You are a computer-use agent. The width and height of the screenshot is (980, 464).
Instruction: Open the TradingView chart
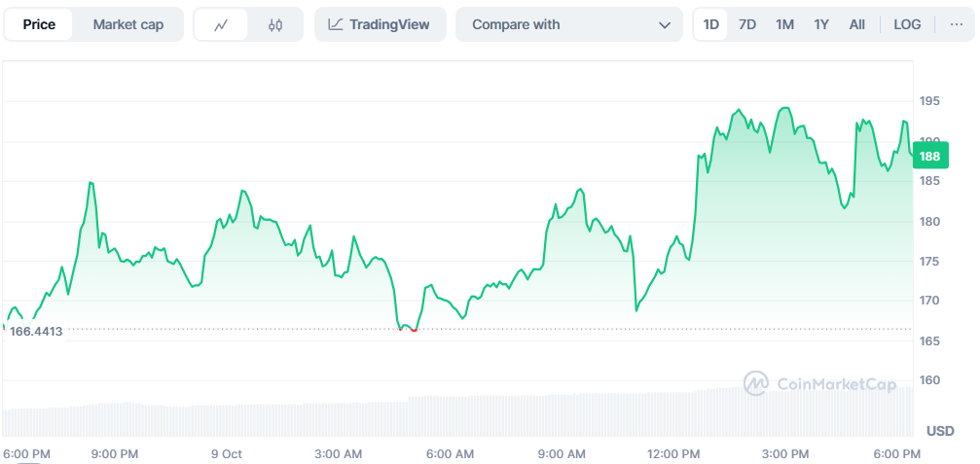[x=380, y=25]
